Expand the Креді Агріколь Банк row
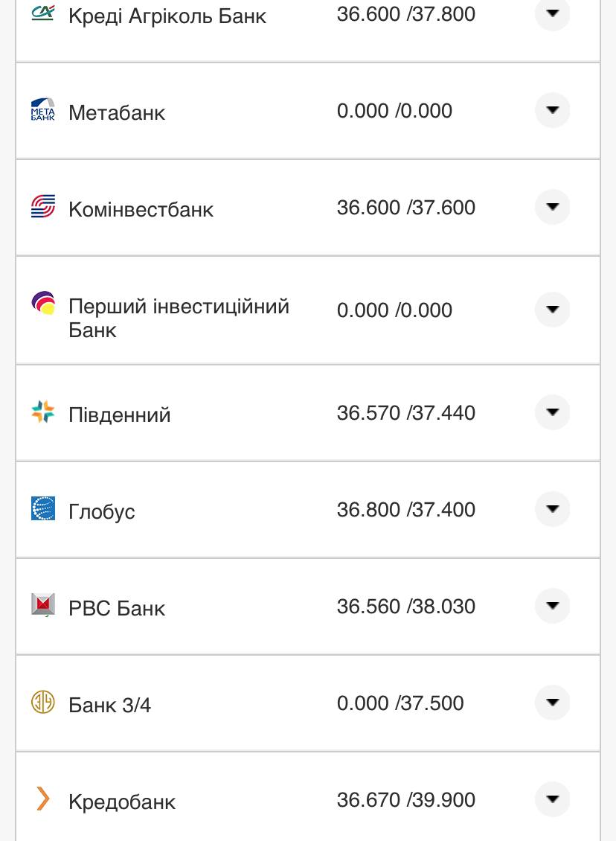Screen dimensions: 616x841 [552, 13]
